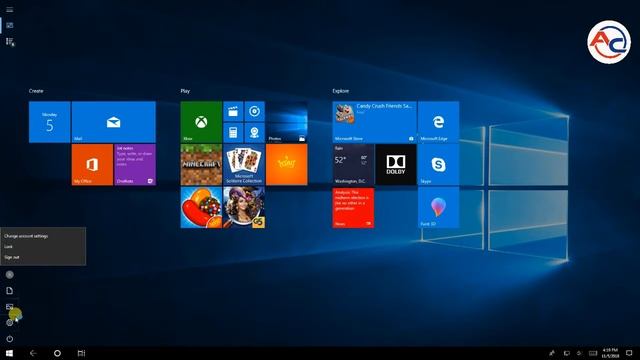640x360 pixels.
Task: Open the Mail tile
Action: click(113, 122)
